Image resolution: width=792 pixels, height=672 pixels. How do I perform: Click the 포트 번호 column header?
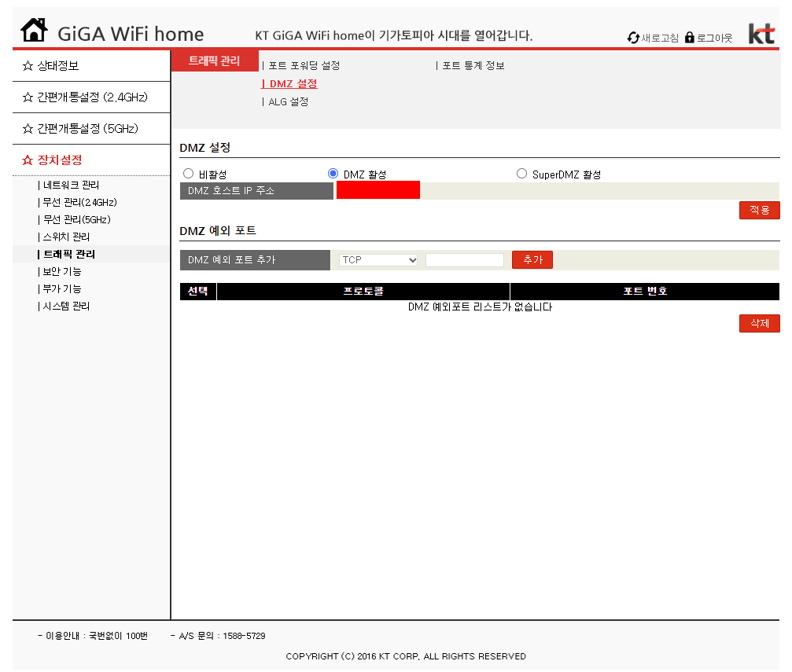click(645, 292)
